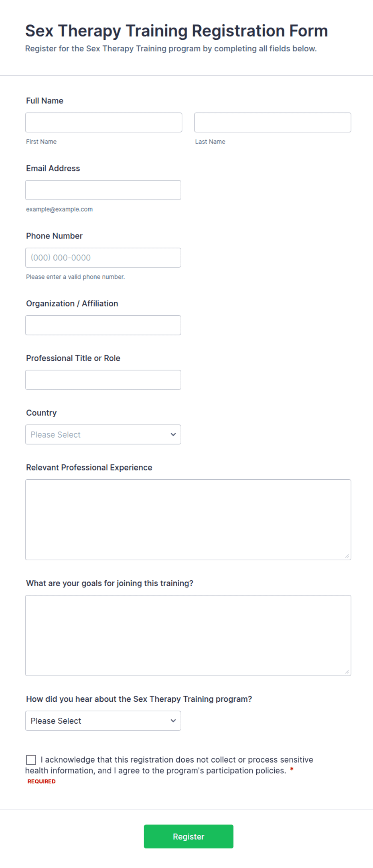Check the acknowledgment checkbox
Viewport: 373px width, 868px height.
click(31, 760)
